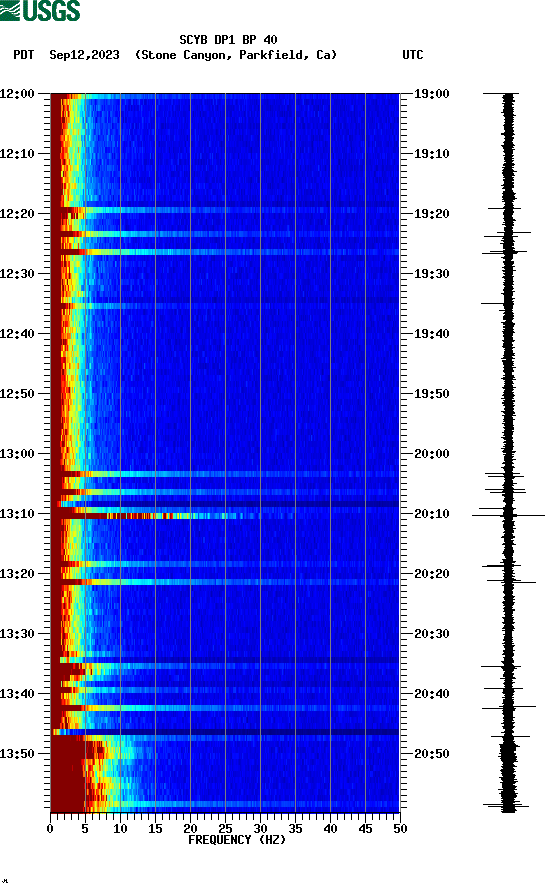Click the 50 Hz frequency tick label

(x=401, y=829)
